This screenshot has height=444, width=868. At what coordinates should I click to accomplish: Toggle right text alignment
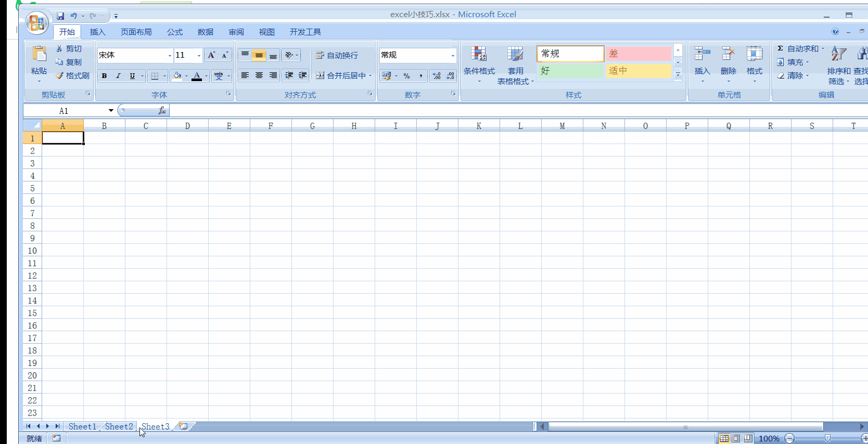pos(273,75)
